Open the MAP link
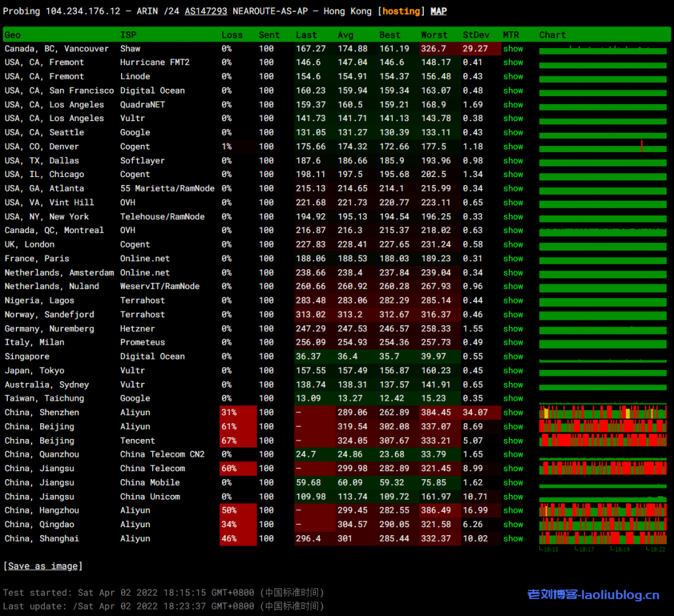Image resolution: width=674 pixels, height=616 pixels. (438, 11)
